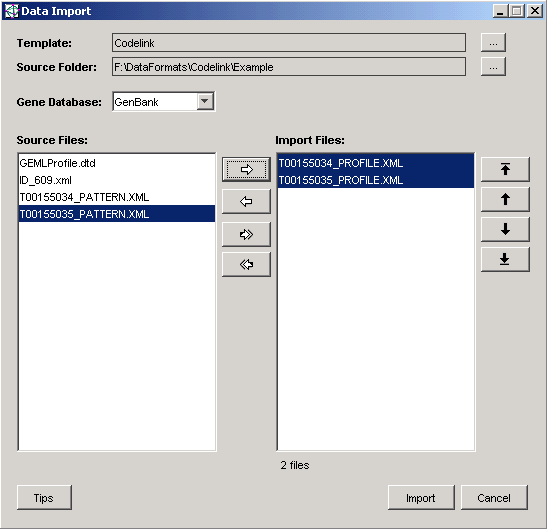The height and width of the screenshot is (529, 547).
Task: Click the remove selected file left arrow button
Action: [x=246, y=201]
